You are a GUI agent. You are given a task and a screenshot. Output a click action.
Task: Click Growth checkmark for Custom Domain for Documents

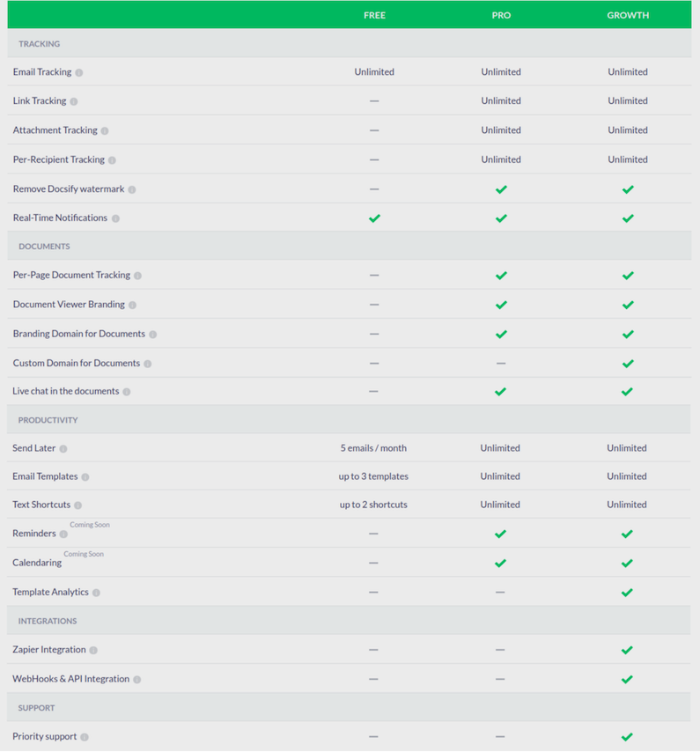[628, 364]
